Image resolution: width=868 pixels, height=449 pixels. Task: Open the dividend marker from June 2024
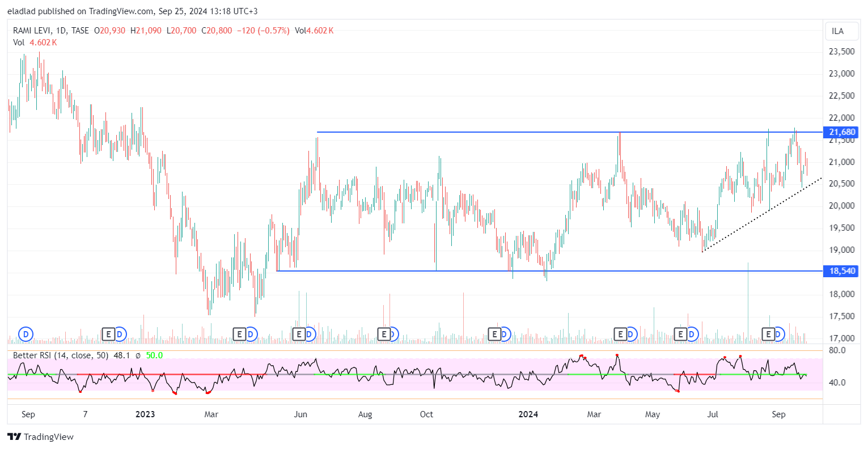pos(692,334)
